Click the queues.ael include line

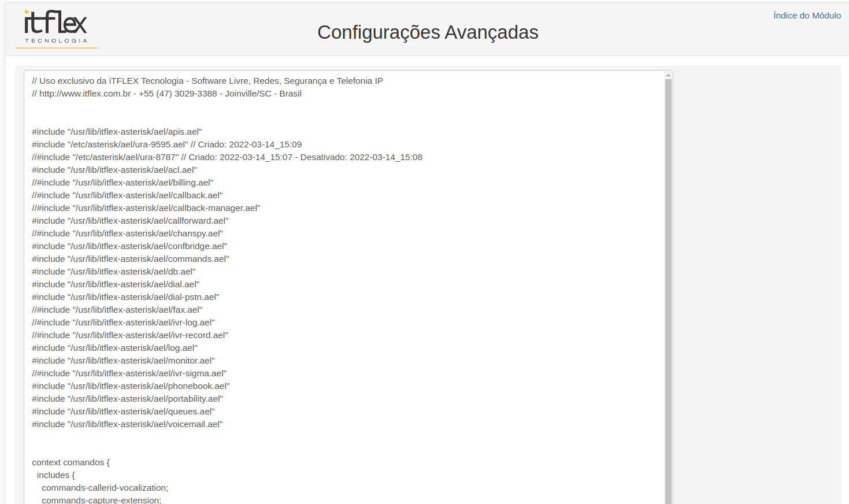click(x=123, y=412)
